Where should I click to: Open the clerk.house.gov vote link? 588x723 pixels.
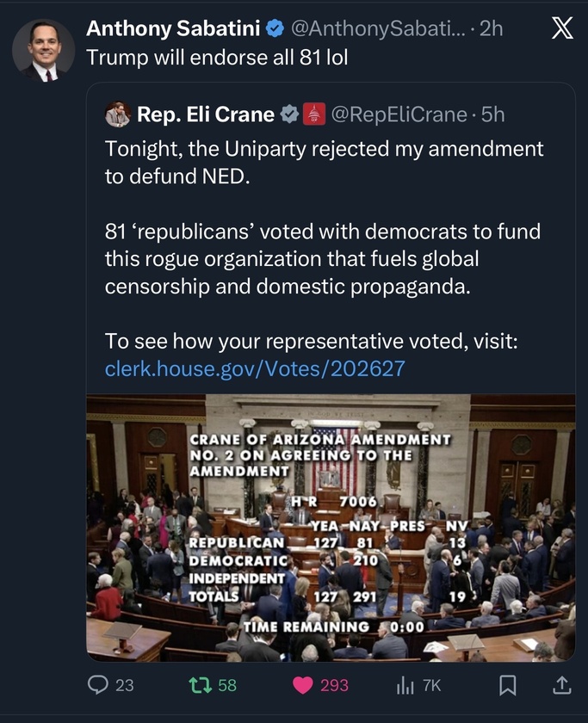[x=254, y=369]
